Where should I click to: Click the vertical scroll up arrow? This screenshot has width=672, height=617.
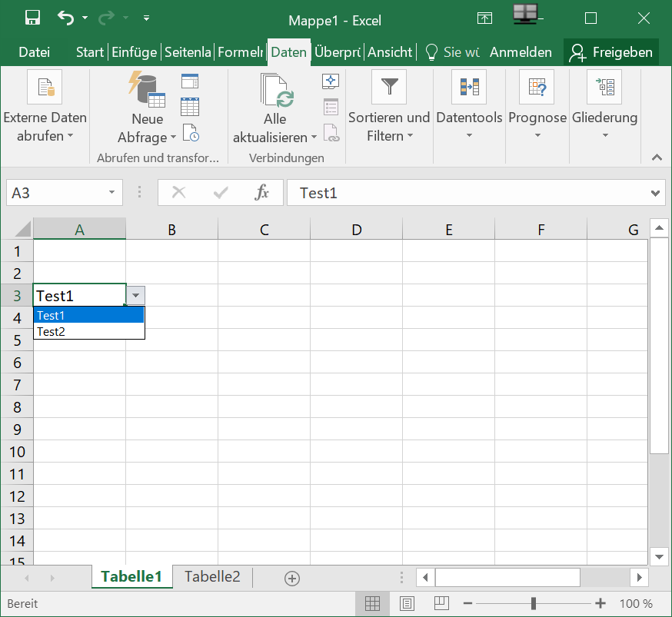coord(660,228)
